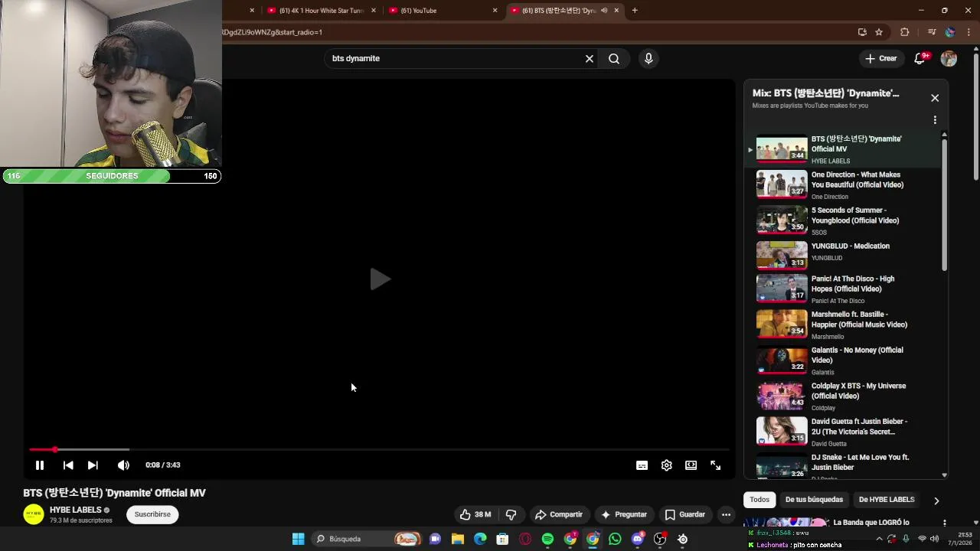Viewport: 980px width, 551px height.
Task: Open the Crear menu
Action: pos(881,59)
